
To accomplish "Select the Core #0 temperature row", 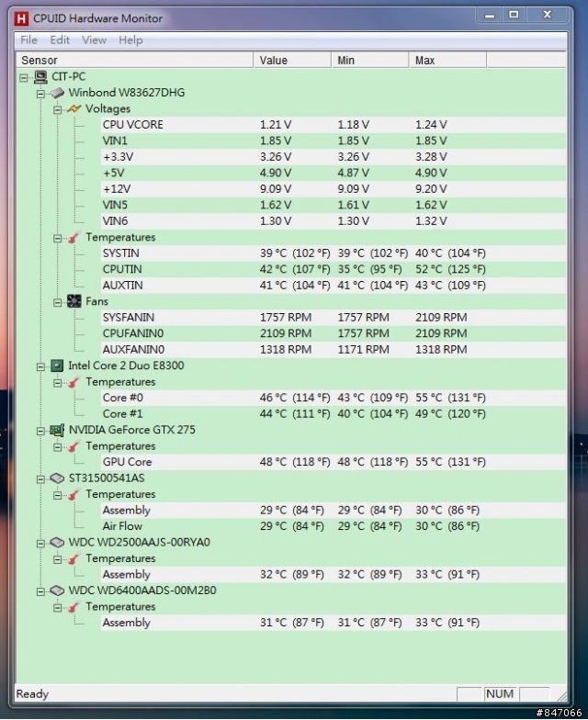I will coord(334,399).
